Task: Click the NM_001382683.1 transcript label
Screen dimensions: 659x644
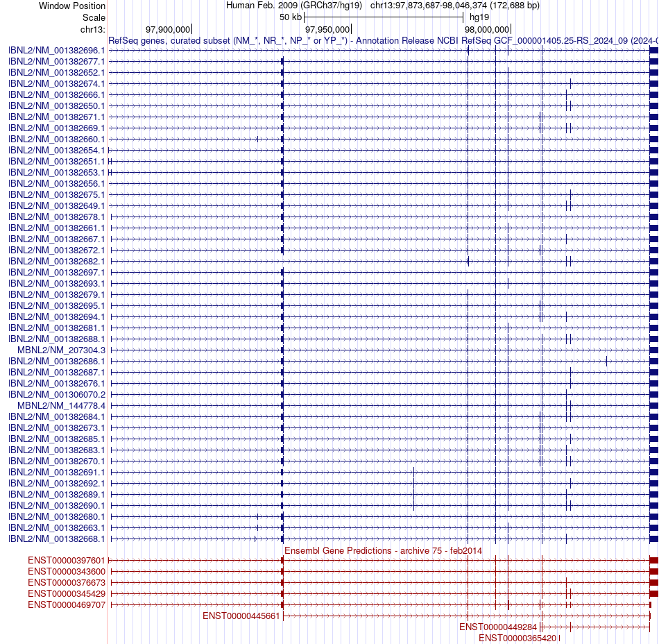Action: 57,450
